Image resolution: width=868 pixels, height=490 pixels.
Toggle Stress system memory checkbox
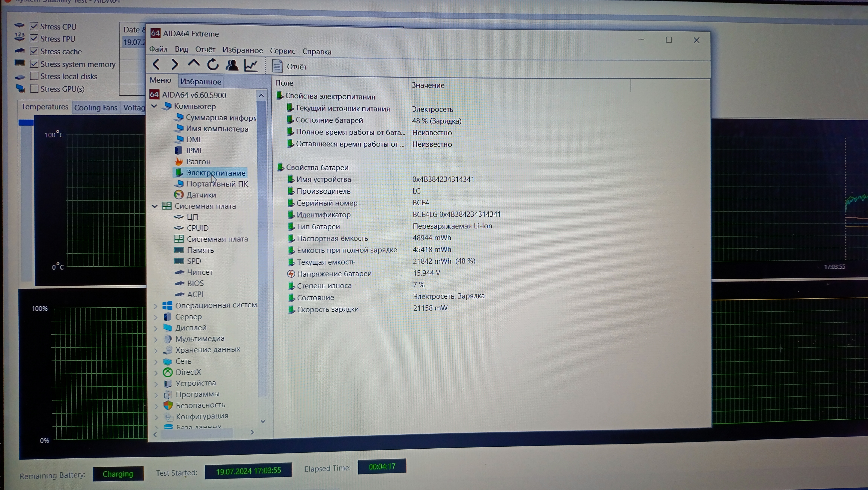[34, 63]
